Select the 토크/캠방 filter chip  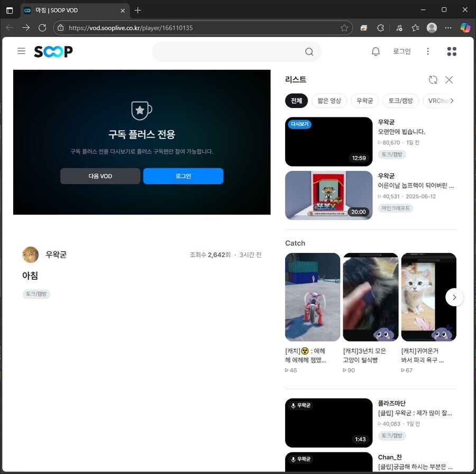coord(401,101)
